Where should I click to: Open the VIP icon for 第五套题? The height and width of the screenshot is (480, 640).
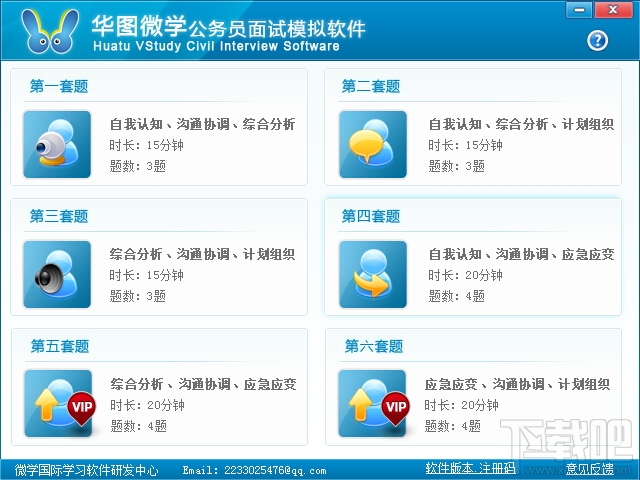[x=58, y=404]
